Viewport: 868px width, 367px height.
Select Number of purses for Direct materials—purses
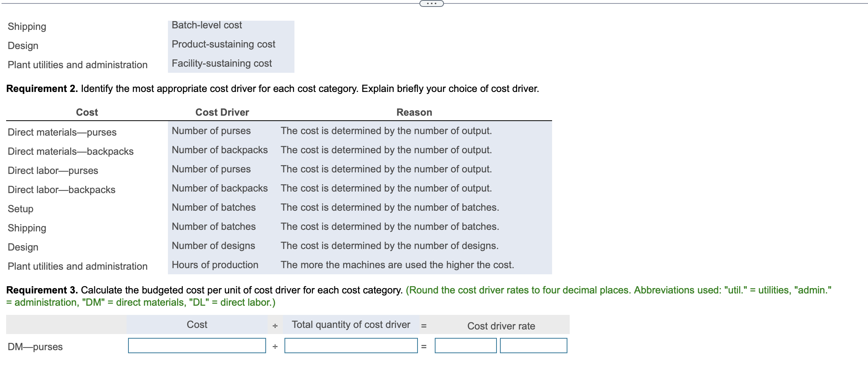pos(211,131)
